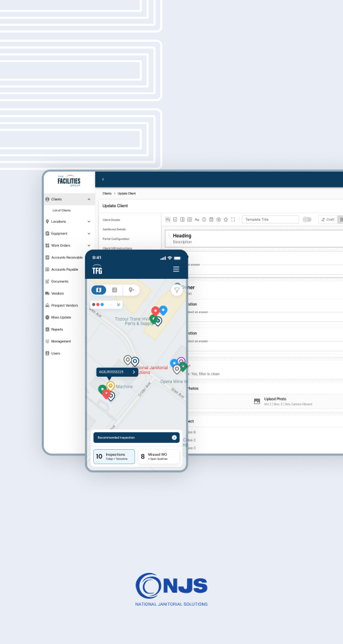The height and width of the screenshot is (644, 343).
Task: Select the purple map pin near Opera Wine
Action: (181, 362)
